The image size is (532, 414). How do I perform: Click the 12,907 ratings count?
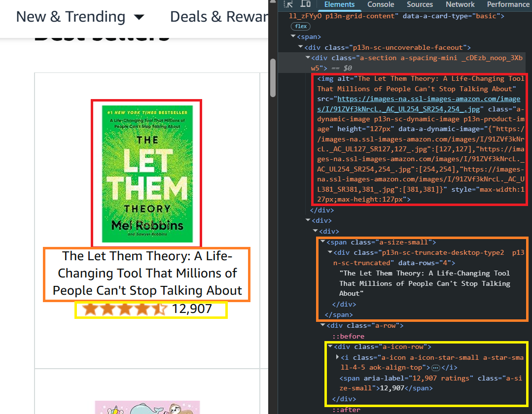(x=192, y=309)
